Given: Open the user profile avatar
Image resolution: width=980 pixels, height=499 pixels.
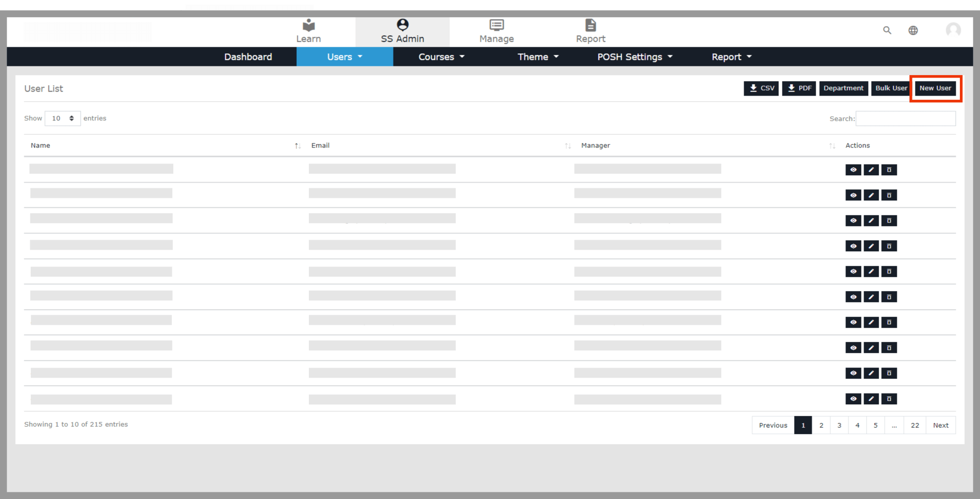Looking at the screenshot, I should point(953,30).
